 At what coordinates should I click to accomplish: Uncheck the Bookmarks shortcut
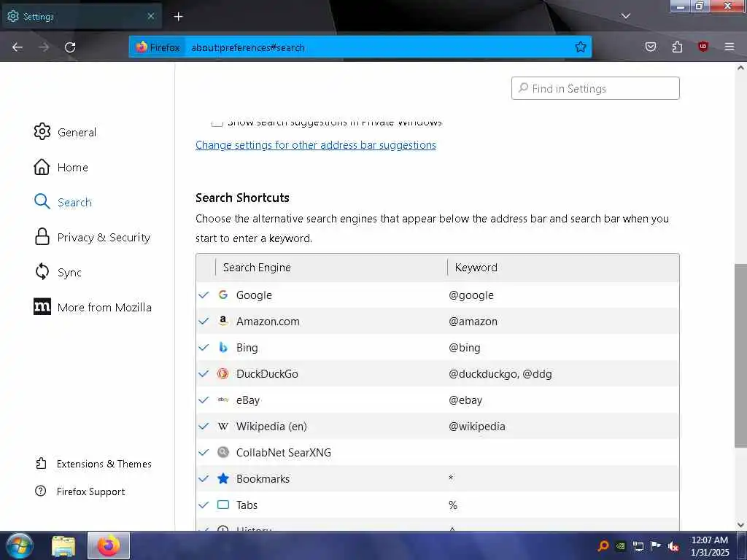[204, 478]
